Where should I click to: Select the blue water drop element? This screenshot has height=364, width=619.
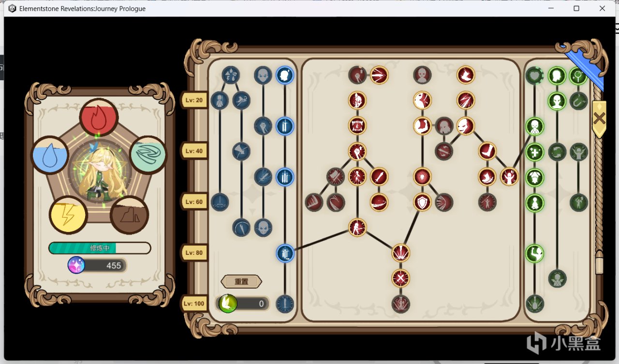click(x=50, y=155)
